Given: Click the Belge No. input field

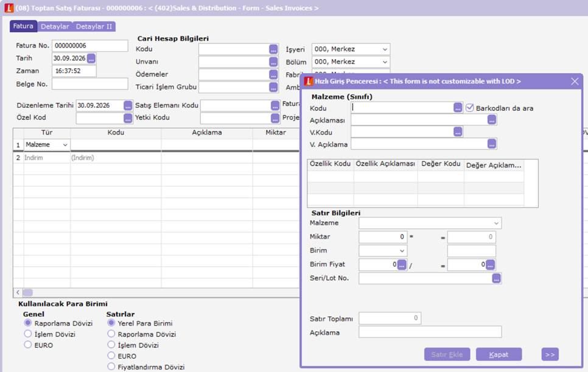Looking at the screenshot, I should coord(89,83).
